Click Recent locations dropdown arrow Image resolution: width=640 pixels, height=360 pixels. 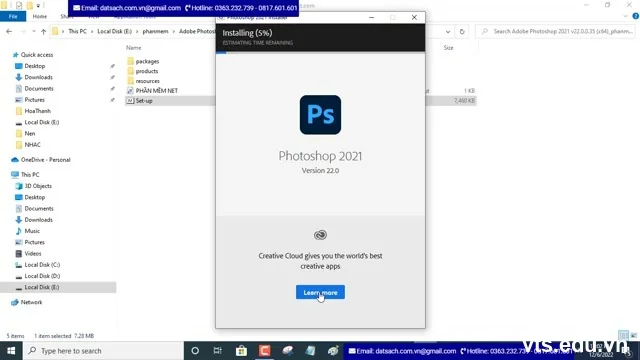point(34,31)
